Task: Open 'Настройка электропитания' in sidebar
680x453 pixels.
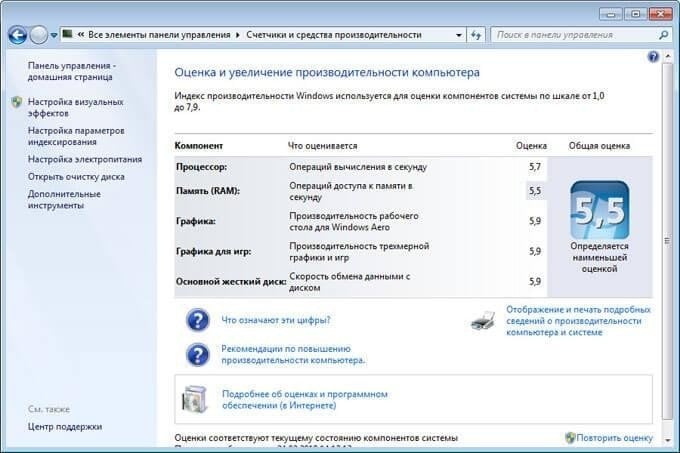Action: click(x=85, y=160)
